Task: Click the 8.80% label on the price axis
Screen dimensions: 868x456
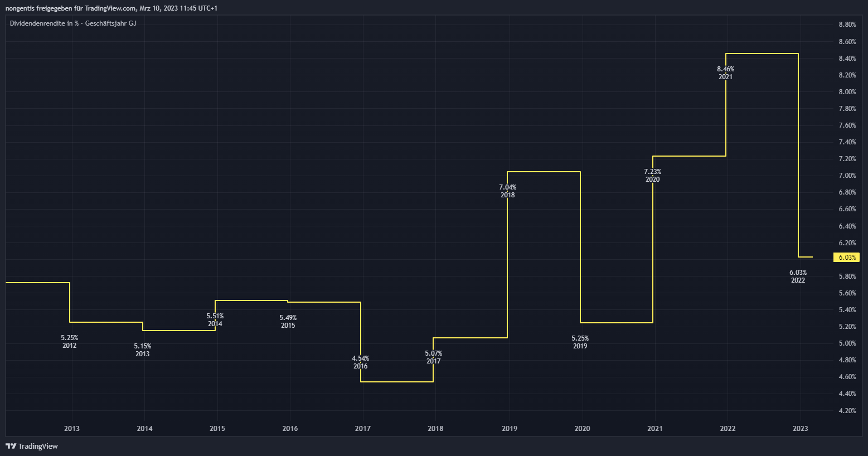Action: coord(847,25)
